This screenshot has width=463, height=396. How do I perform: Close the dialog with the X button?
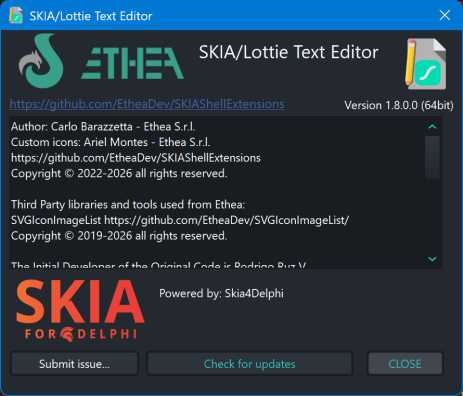445,15
